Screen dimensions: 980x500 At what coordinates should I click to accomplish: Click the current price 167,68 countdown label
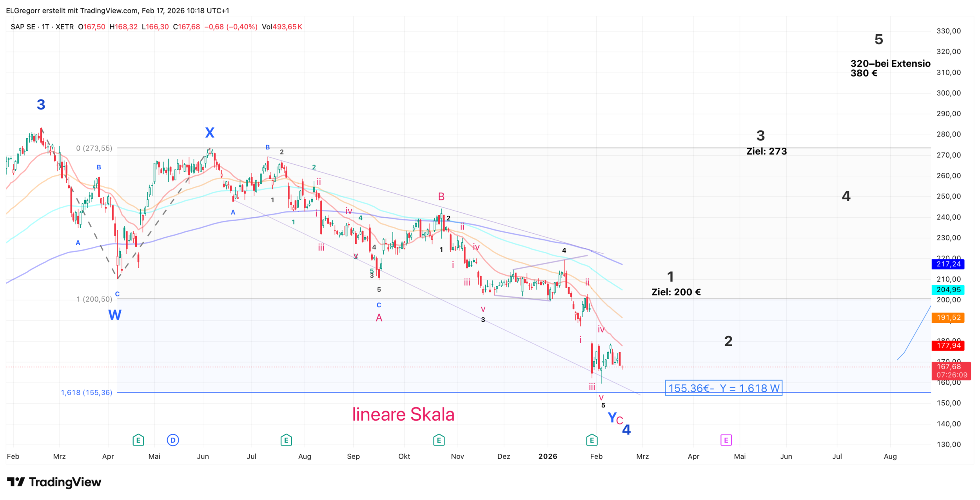[x=951, y=371]
